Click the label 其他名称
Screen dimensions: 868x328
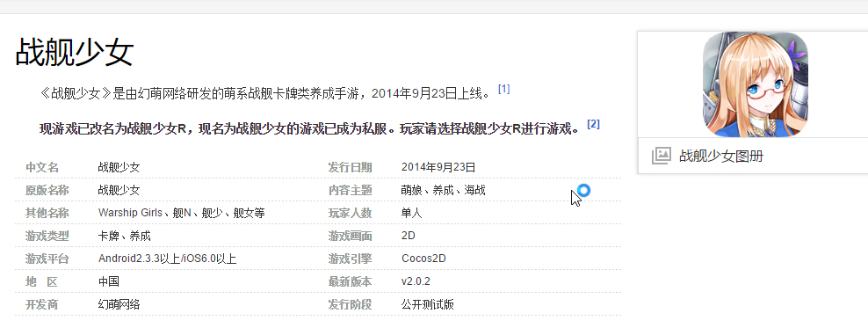[x=47, y=213]
